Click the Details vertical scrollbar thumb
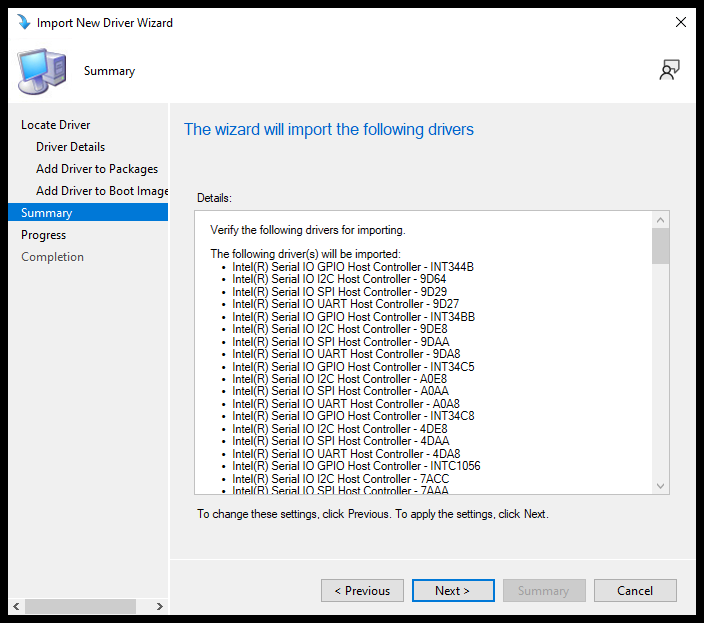 coord(660,246)
